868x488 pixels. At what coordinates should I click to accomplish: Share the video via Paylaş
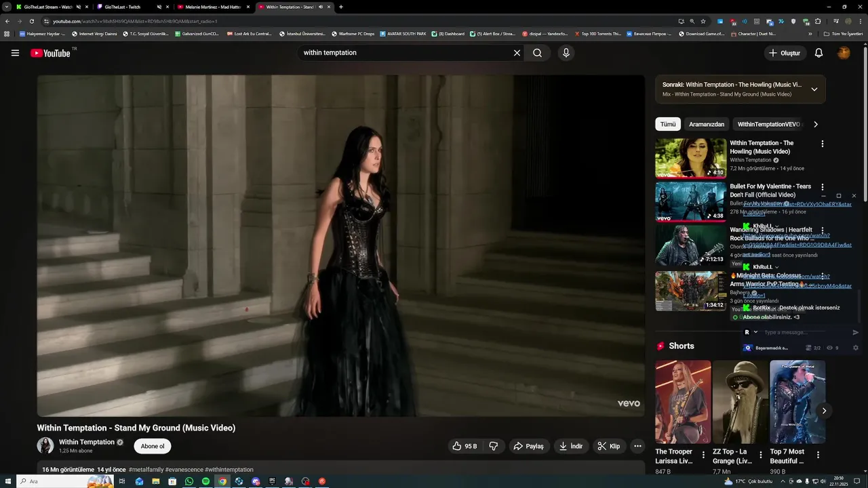click(x=529, y=446)
